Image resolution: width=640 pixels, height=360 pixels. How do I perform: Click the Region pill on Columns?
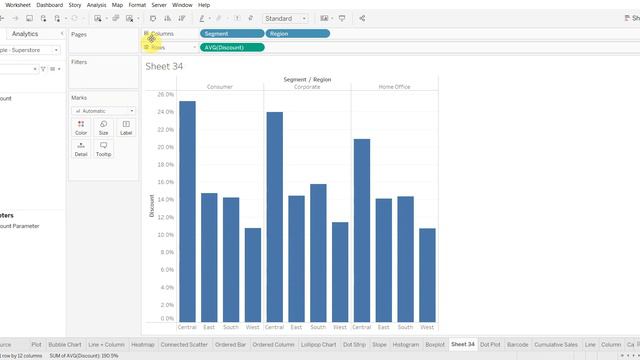coord(298,33)
